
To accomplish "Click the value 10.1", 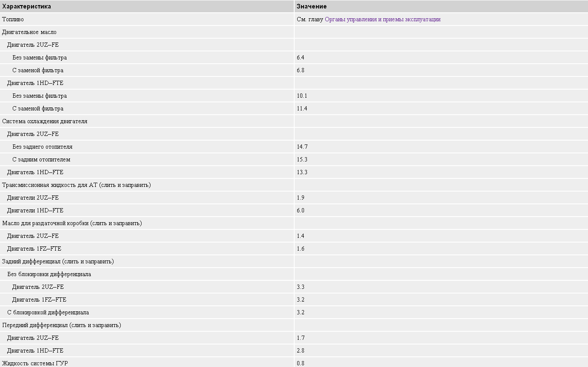I will (302, 96).
